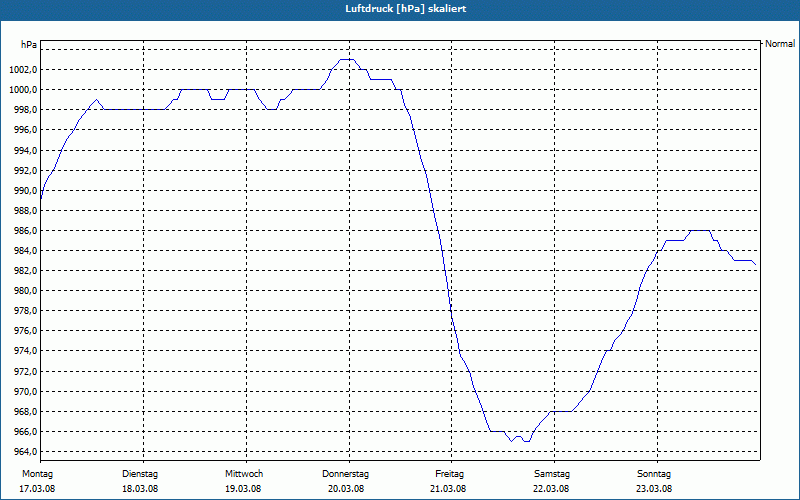Click the 'Dienstag' day label

coord(140,474)
